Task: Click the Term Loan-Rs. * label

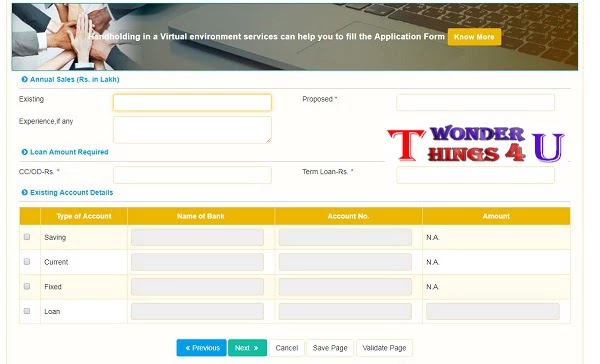Action: 328,172
